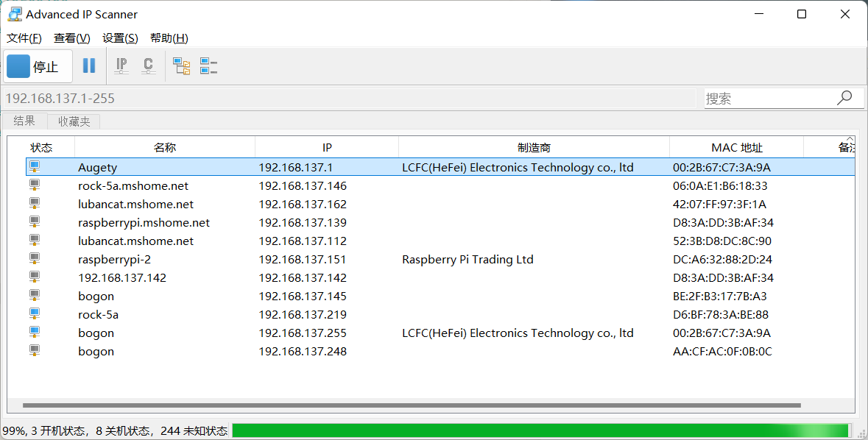Click IP address 192.168.137.219
Viewport: 868px width, 440px height.
[303, 314]
